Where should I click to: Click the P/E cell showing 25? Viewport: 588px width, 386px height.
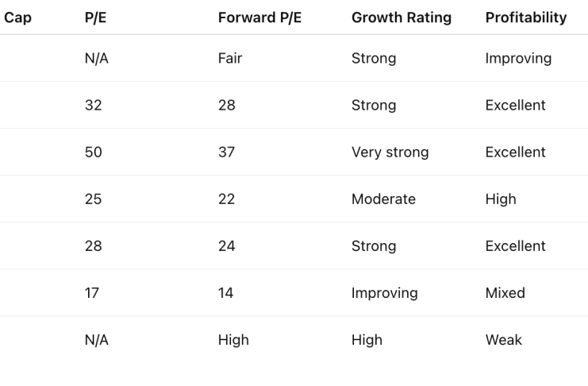tap(93, 199)
